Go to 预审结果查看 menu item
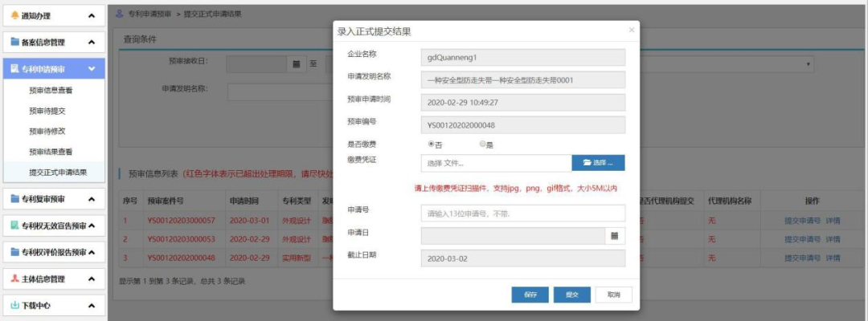 pyautogui.click(x=51, y=152)
